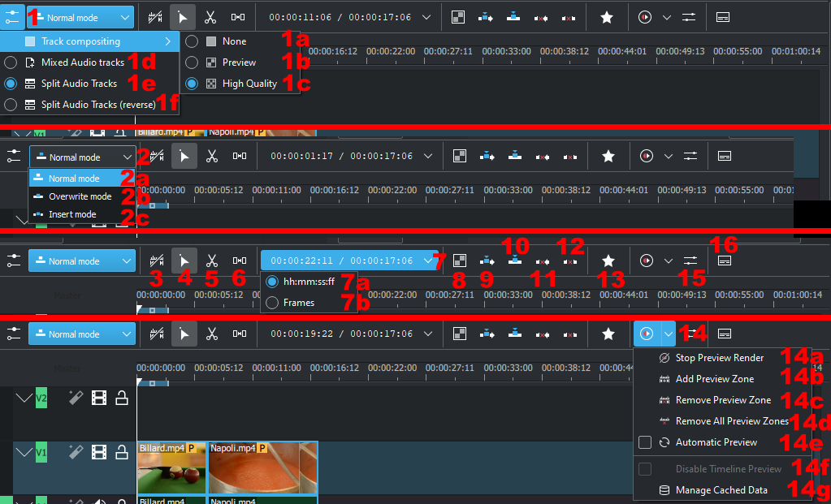Close preview render arrow menu by 00:00:19:22
Image resolution: width=831 pixels, height=504 pixels.
coord(668,334)
